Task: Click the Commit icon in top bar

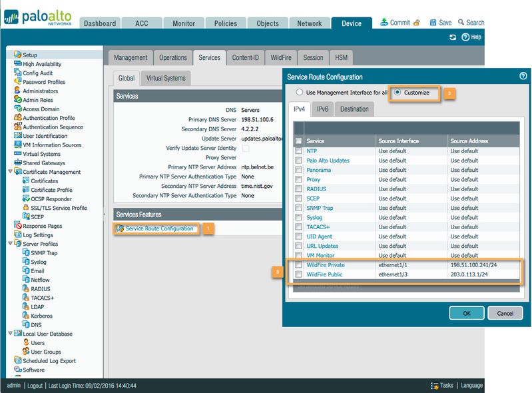Action: tap(384, 23)
